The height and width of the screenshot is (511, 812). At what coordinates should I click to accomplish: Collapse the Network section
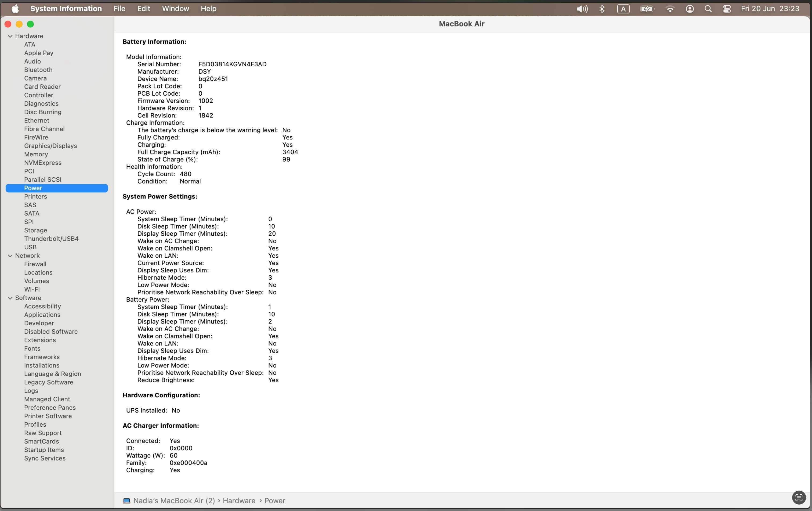click(10, 256)
